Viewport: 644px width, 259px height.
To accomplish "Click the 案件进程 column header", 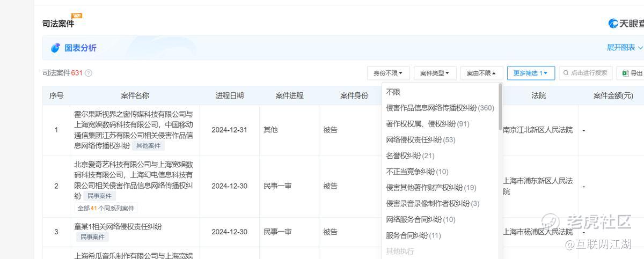I will (x=290, y=95).
